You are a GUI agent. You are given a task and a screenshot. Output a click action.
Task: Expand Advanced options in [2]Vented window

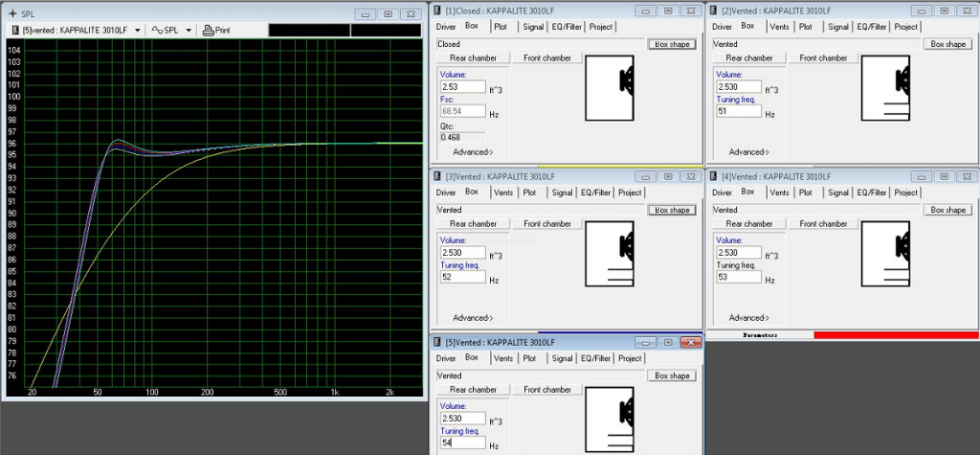(748, 152)
